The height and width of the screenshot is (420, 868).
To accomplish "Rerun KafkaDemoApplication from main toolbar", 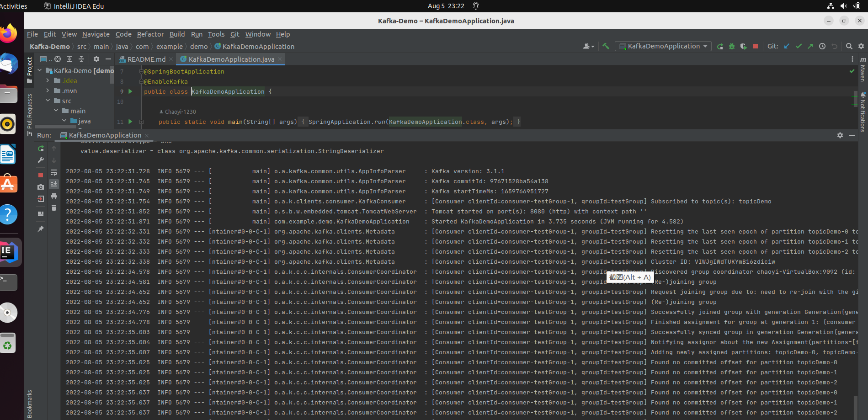I will 720,46.
